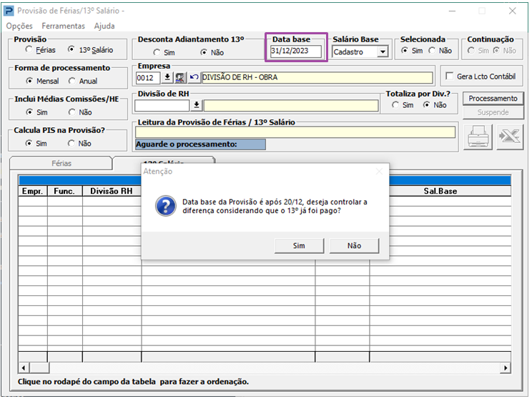Screen dimensions: 532x399
Task: Close the Atenção dialog with X
Action: 379,172
